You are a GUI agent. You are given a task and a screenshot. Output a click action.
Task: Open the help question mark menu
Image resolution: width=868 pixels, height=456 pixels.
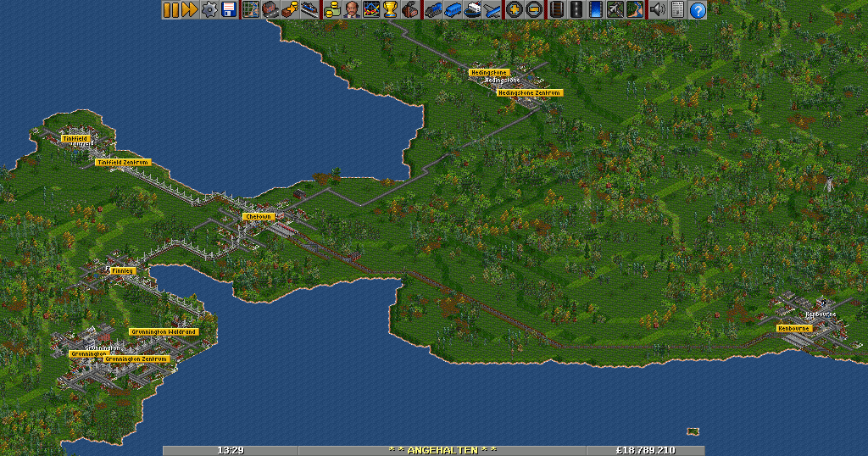click(x=698, y=10)
